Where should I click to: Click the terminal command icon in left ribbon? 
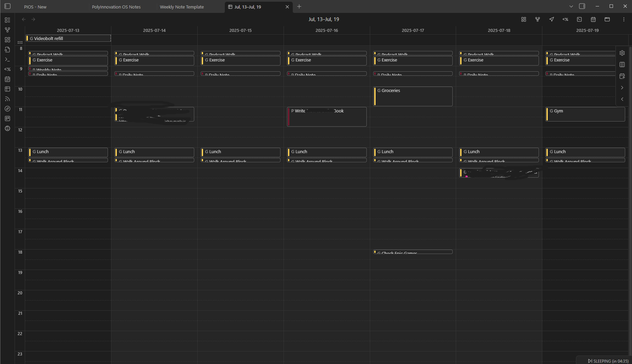click(7, 59)
